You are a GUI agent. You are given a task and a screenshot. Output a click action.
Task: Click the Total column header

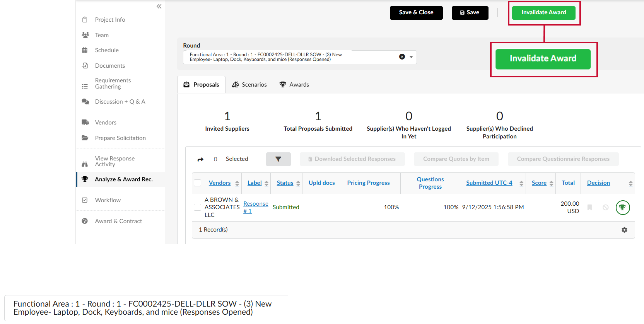568,183
